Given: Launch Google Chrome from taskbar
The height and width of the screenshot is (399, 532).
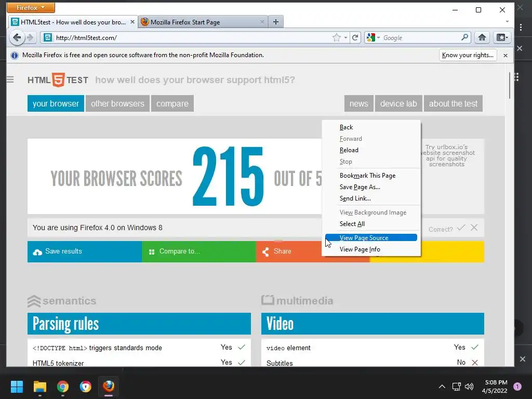Looking at the screenshot, I should pos(63,387).
